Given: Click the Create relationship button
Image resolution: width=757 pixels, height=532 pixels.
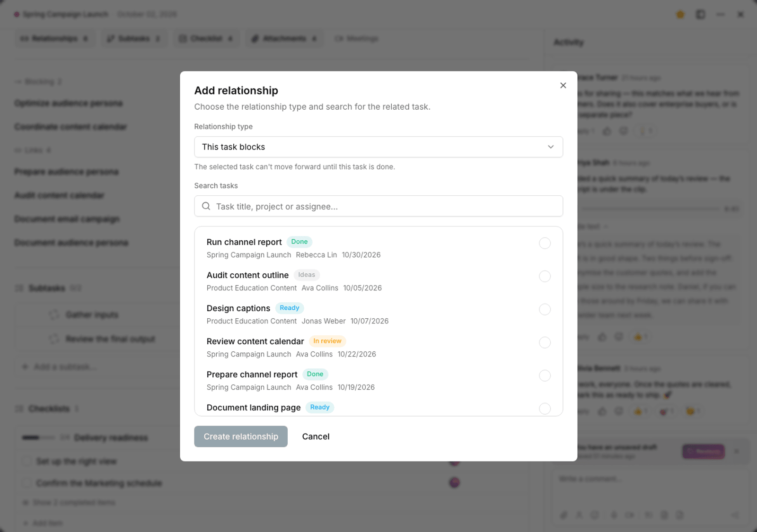Looking at the screenshot, I should point(241,436).
